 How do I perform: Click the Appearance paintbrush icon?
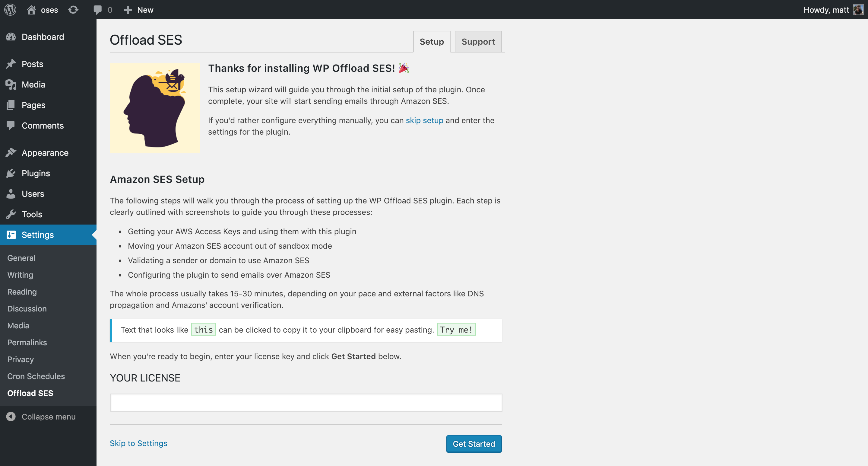(x=11, y=153)
